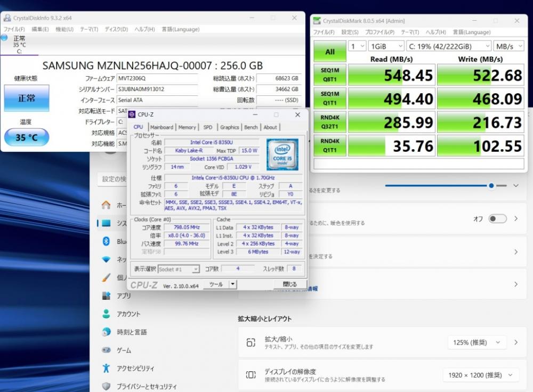Click the CrystalDiskInfo title bar icon
The width and height of the screenshot is (533, 392).
7,18
